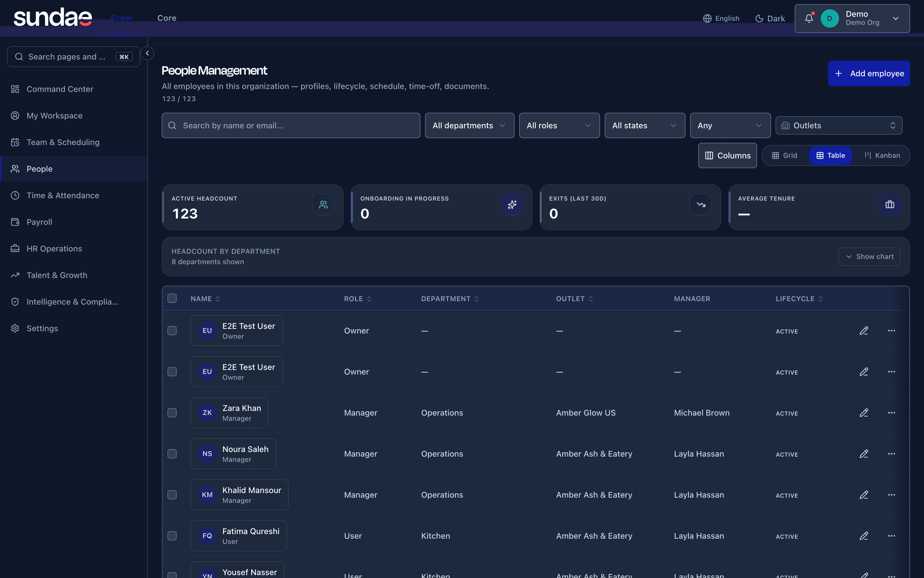
Task: Click the Average Tenure briefcase icon
Action: (x=890, y=205)
